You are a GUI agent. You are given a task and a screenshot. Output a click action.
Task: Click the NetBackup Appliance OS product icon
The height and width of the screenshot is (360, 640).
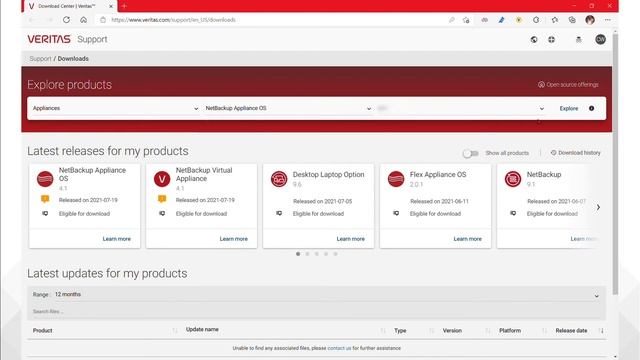pyautogui.click(x=45, y=179)
